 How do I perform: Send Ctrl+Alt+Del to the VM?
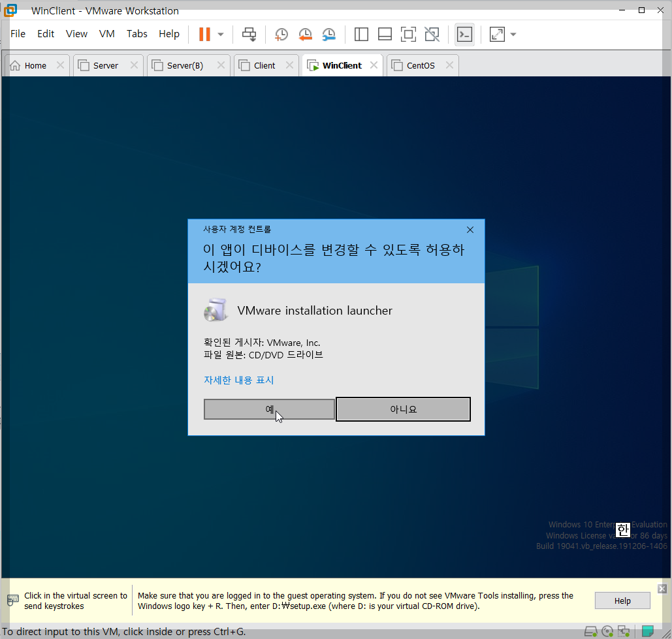point(249,34)
